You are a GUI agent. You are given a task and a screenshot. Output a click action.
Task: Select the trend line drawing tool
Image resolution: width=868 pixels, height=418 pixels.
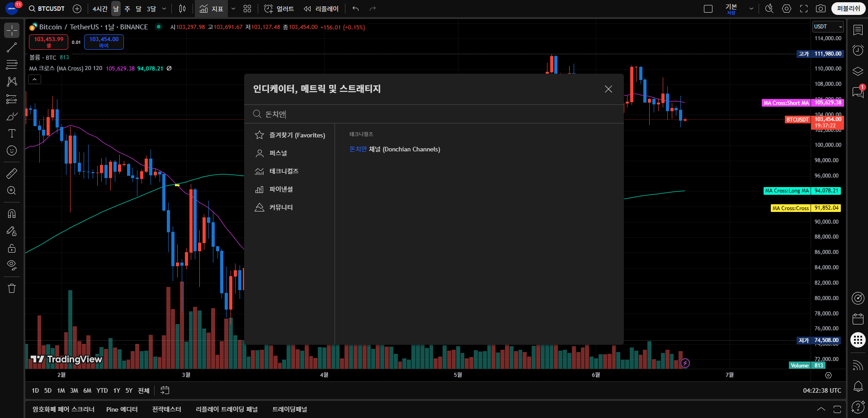pyautogui.click(x=12, y=47)
